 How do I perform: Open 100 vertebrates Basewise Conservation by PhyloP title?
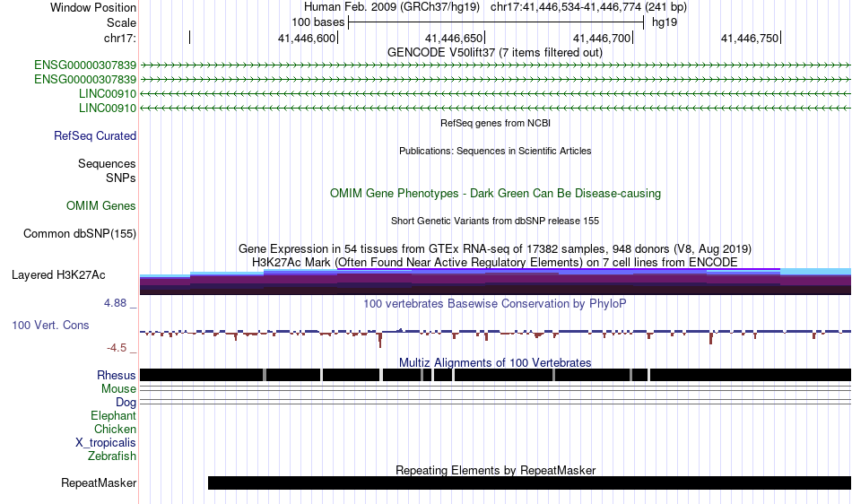pyautogui.click(x=495, y=304)
